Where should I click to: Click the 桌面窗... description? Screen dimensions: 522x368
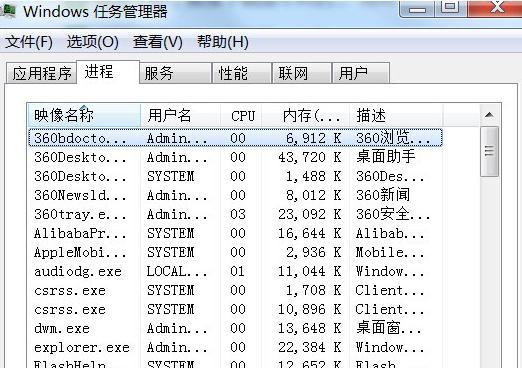pos(389,328)
